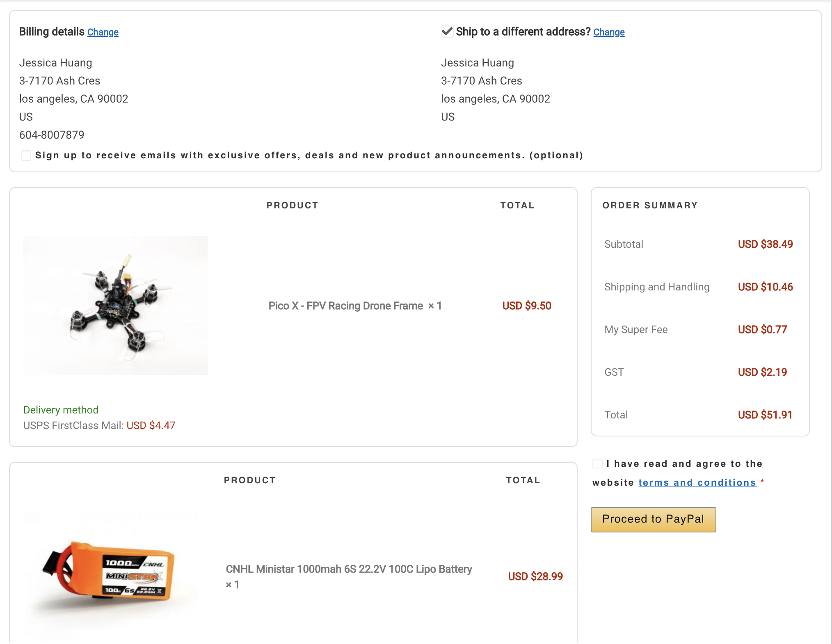Image resolution: width=832 pixels, height=644 pixels.
Task: Click the order Total amount USD $51.91
Action: coord(765,415)
